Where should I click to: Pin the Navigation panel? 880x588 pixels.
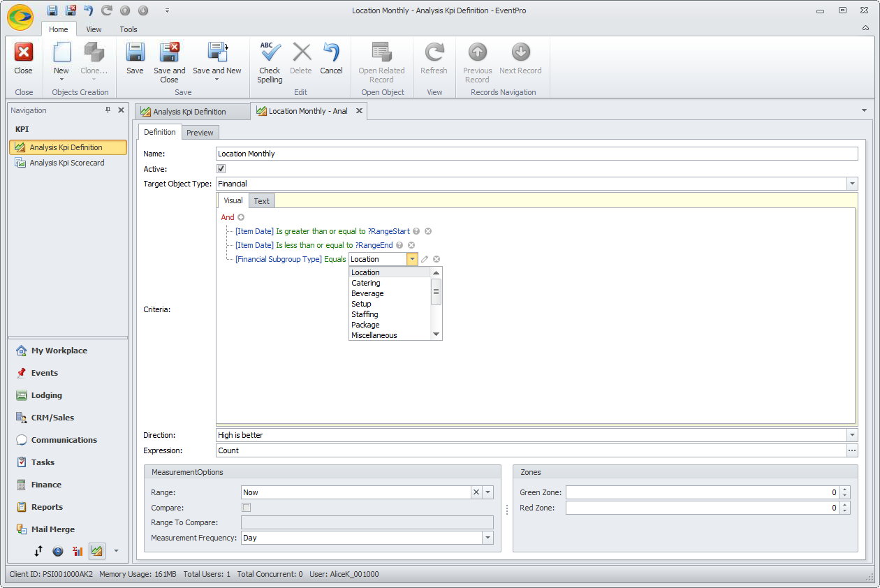108,110
